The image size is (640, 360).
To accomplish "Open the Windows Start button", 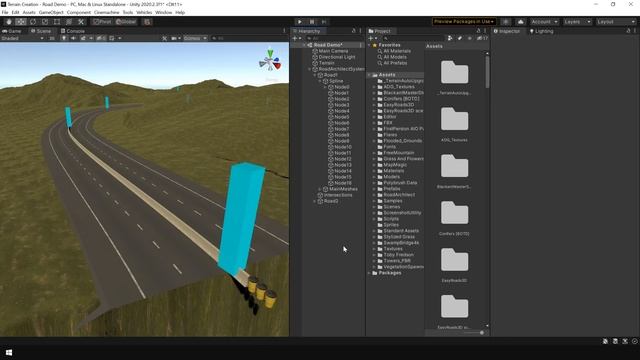I will point(9,353).
